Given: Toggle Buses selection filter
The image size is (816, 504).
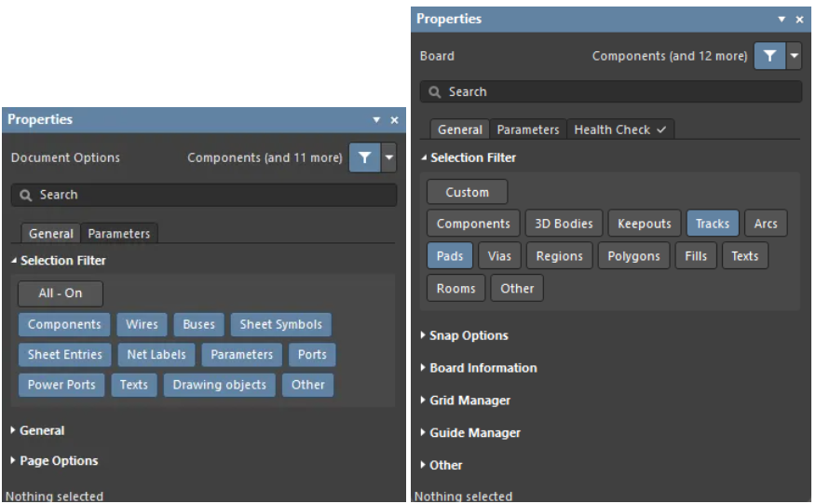Looking at the screenshot, I should pyautogui.click(x=198, y=324).
